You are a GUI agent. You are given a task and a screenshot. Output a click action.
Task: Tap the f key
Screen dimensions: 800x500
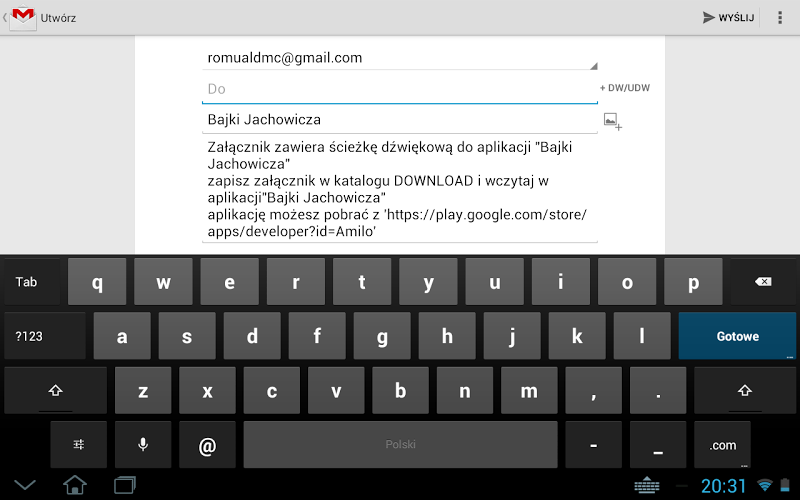coord(317,336)
